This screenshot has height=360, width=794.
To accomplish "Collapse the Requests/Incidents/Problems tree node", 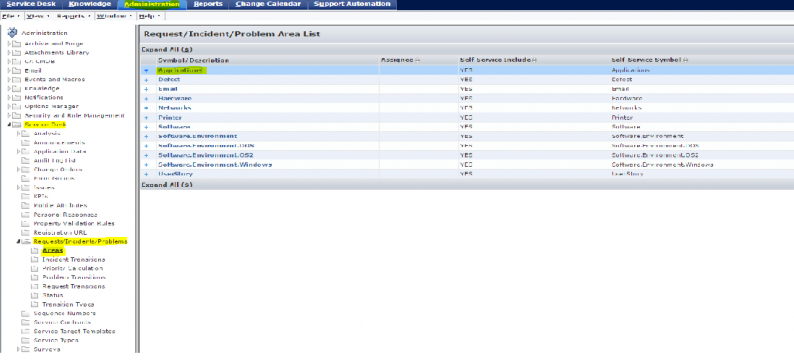I will tap(18, 242).
